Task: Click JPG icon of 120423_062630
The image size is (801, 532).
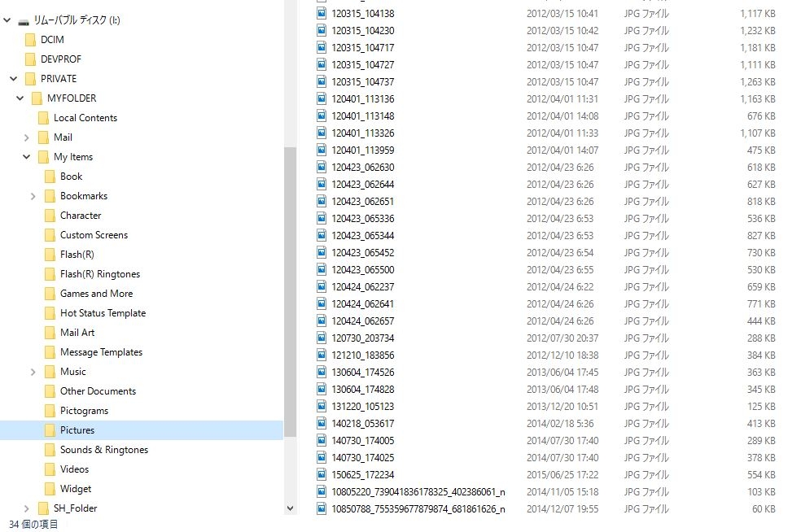Action: tap(322, 167)
